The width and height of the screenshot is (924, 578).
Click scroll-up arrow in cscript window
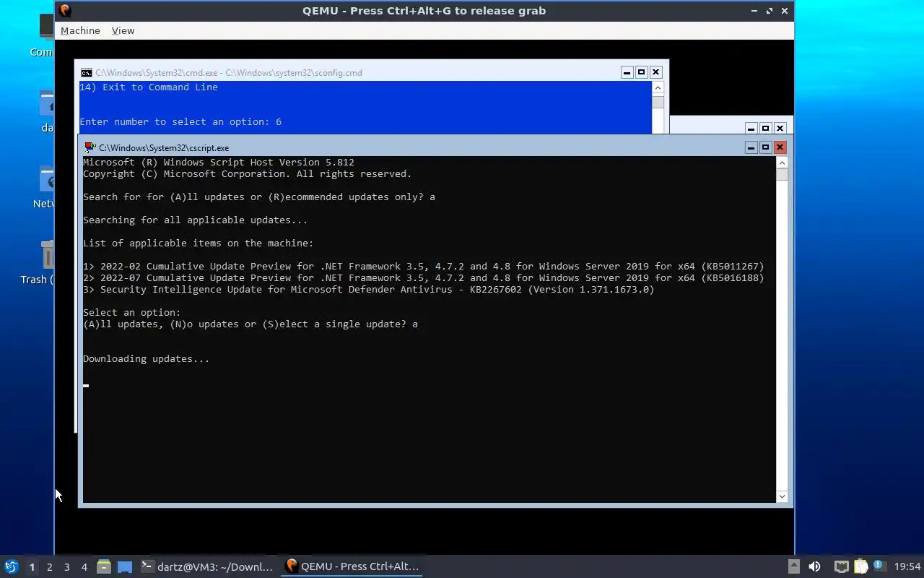pyautogui.click(x=782, y=163)
